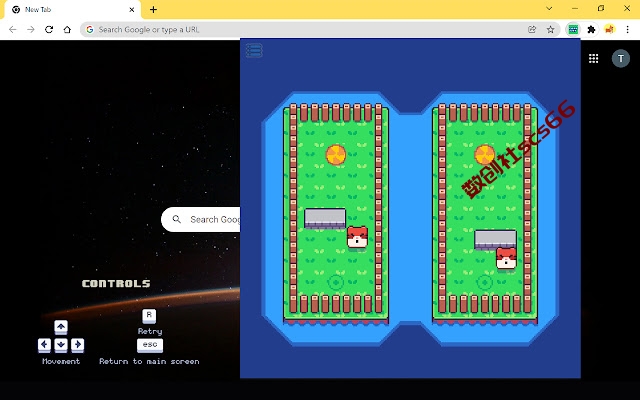
Task: Open the green game extension icon
Action: point(573,29)
